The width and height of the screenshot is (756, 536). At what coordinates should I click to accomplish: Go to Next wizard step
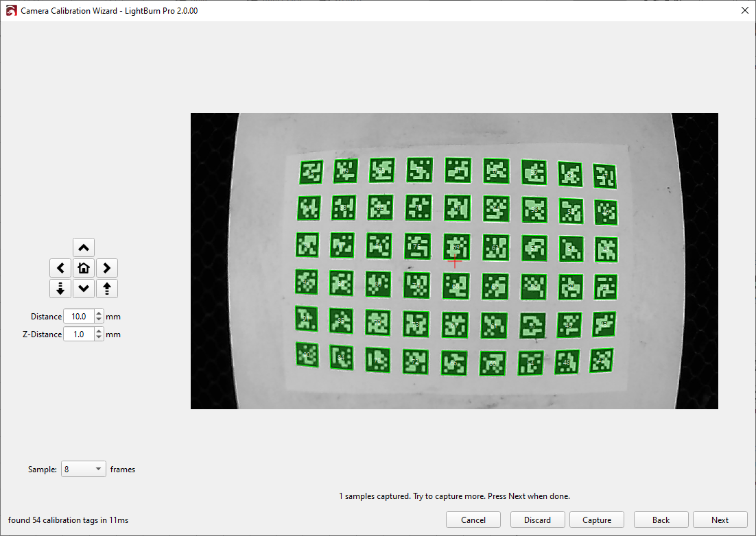pyautogui.click(x=720, y=520)
